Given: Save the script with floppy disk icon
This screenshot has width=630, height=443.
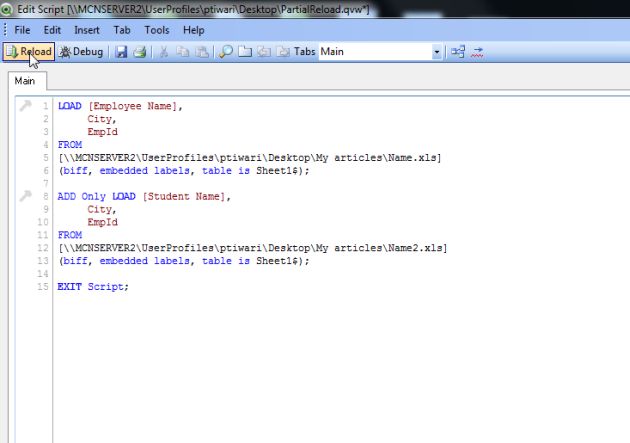Looking at the screenshot, I should coord(121,52).
